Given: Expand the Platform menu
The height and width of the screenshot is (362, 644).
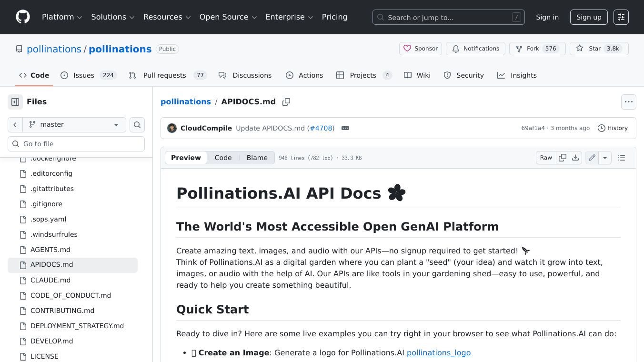Looking at the screenshot, I should [62, 17].
